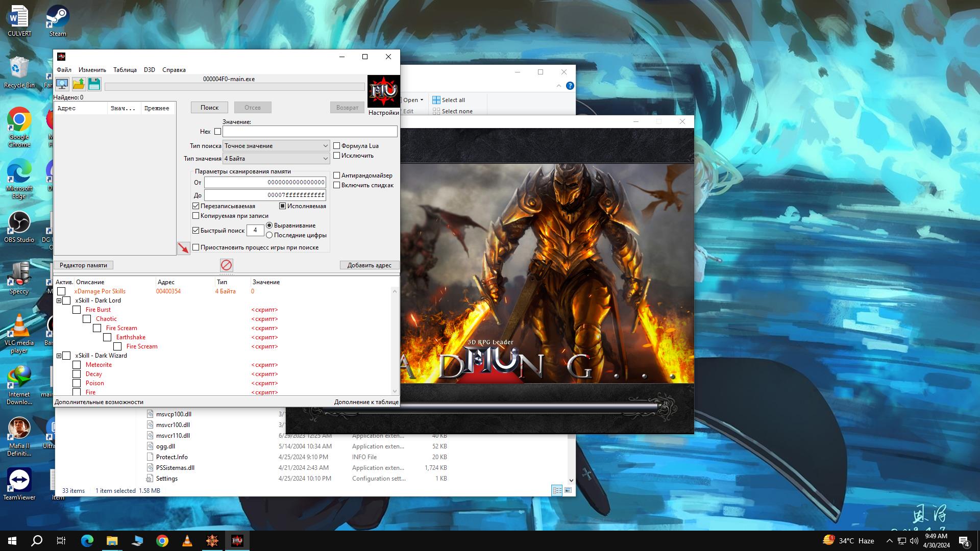Open Task View on the taskbar
The height and width of the screenshot is (551, 980).
[x=61, y=541]
